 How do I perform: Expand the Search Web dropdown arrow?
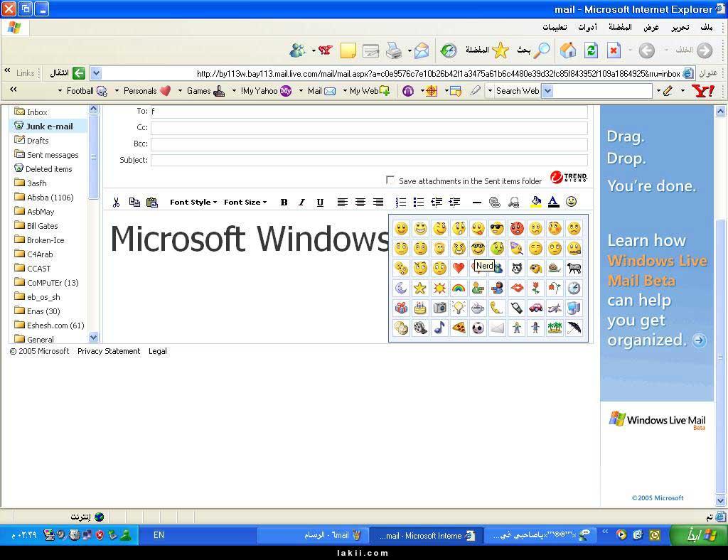pos(490,91)
